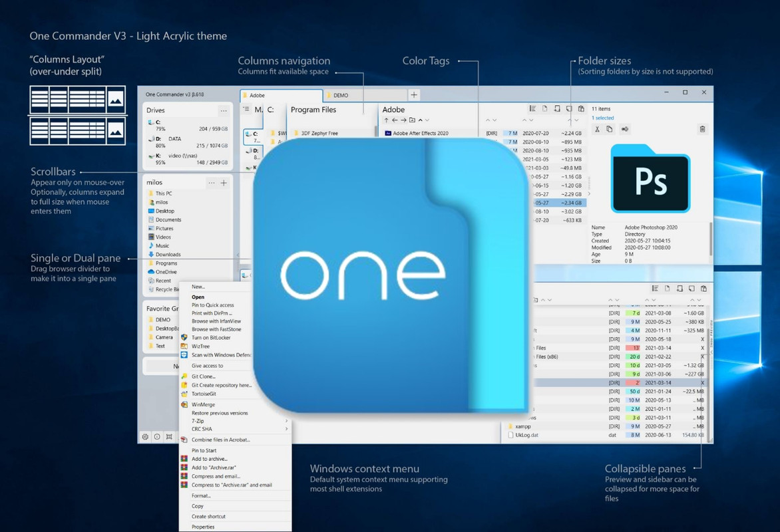Click the green '20 d' age color tag

click(633, 356)
